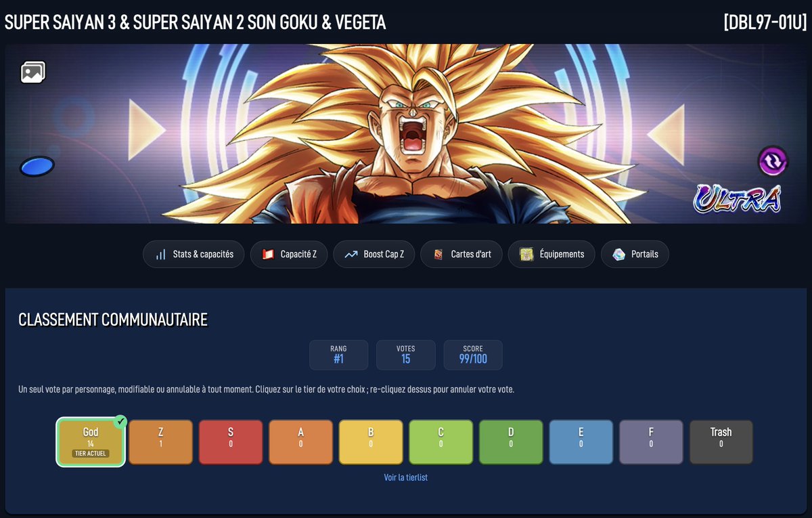The image size is (812, 518).
Task: Vote for the A tier
Action: tap(301, 442)
